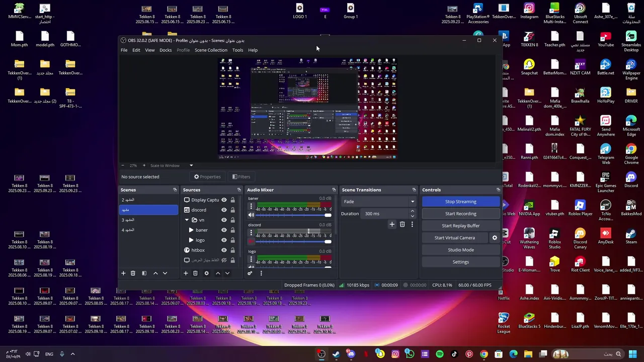Viewport: 644px width, 362px height.
Task: Lock the Display Capture source
Action: pos(232,200)
